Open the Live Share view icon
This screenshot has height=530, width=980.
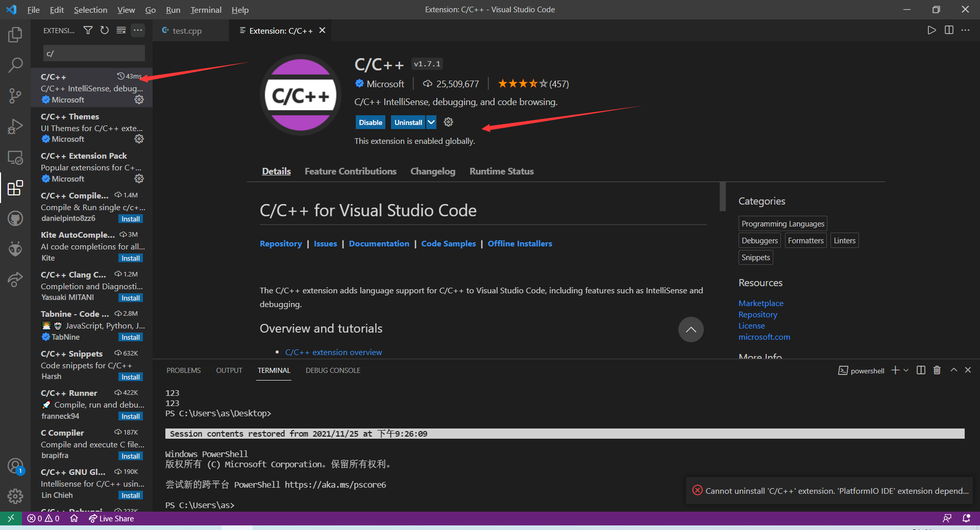(x=15, y=280)
